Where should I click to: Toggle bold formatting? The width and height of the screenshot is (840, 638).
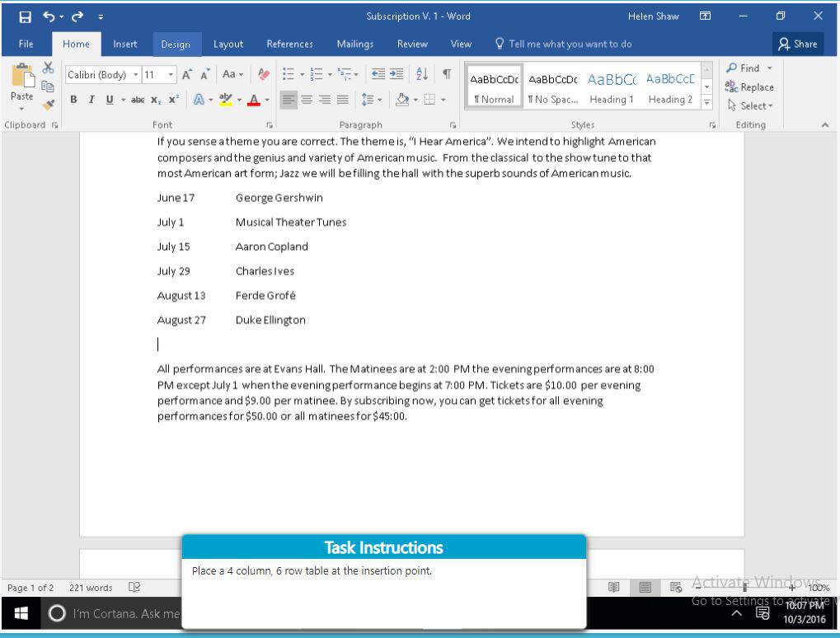coord(73,99)
